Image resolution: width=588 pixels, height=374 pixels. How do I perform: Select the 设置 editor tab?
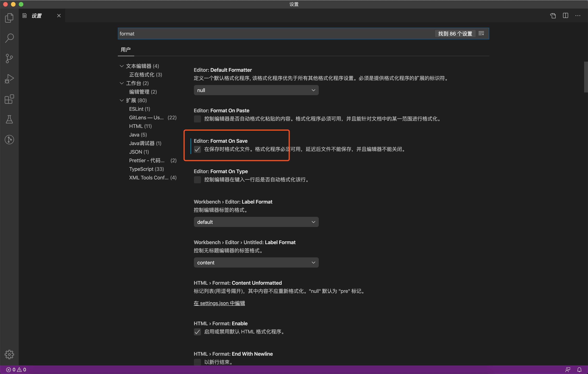pyautogui.click(x=37, y=15)
